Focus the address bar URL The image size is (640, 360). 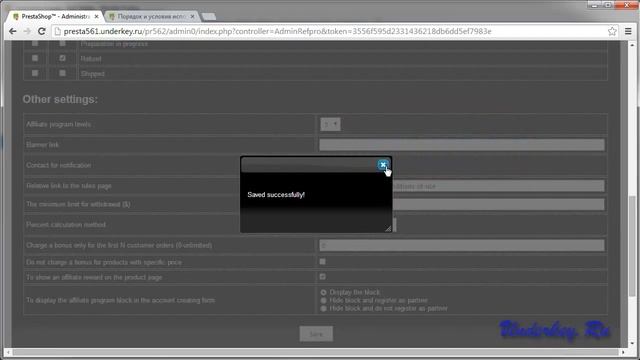[x=277, y=31]
